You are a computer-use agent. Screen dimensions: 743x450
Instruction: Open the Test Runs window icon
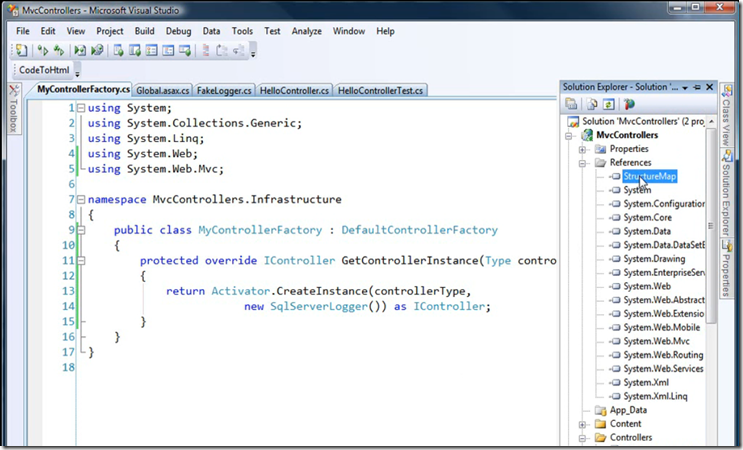coord(185,50)
